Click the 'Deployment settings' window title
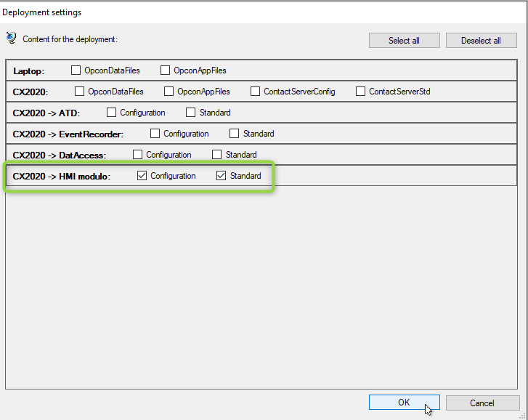528x420 pixels. (x=41, y=12)
